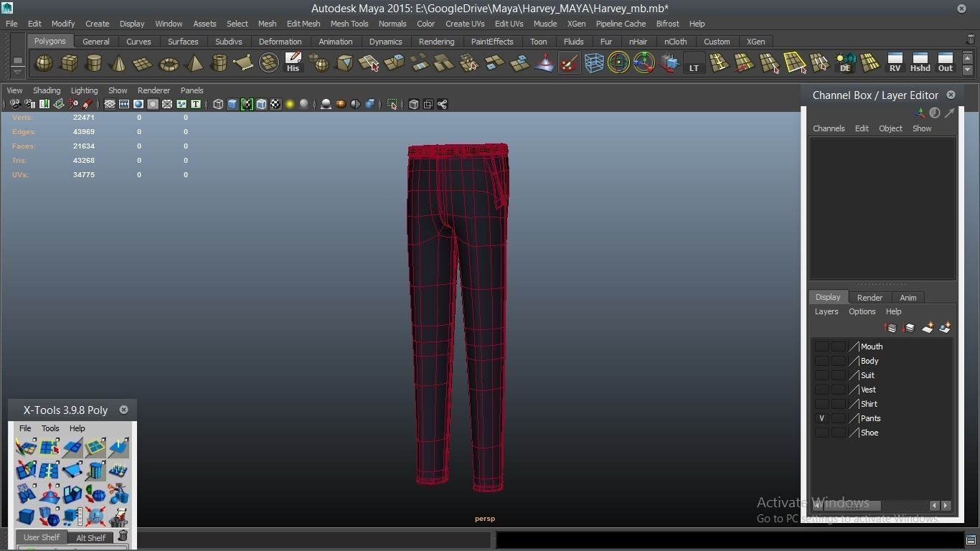
Task: Select the Pants layer name
Action: pyautogui.click(x=870, y=418)
